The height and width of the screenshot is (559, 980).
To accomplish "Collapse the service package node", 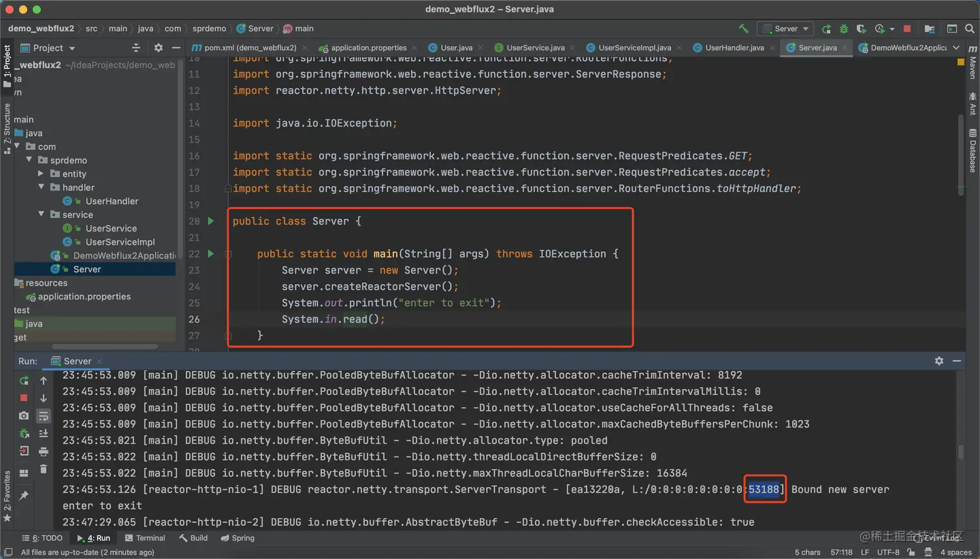I will [41, 215].
